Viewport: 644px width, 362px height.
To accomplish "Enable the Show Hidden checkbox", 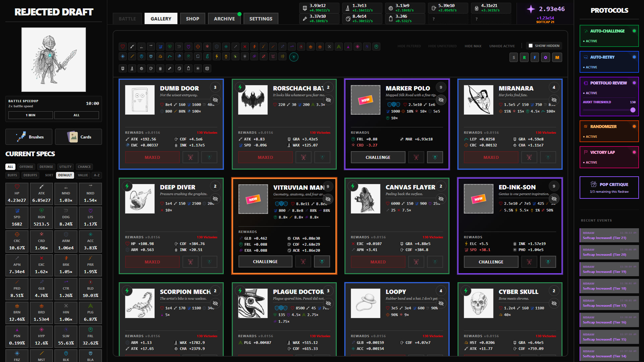I will pyautogui.click(x=531, y=46).
